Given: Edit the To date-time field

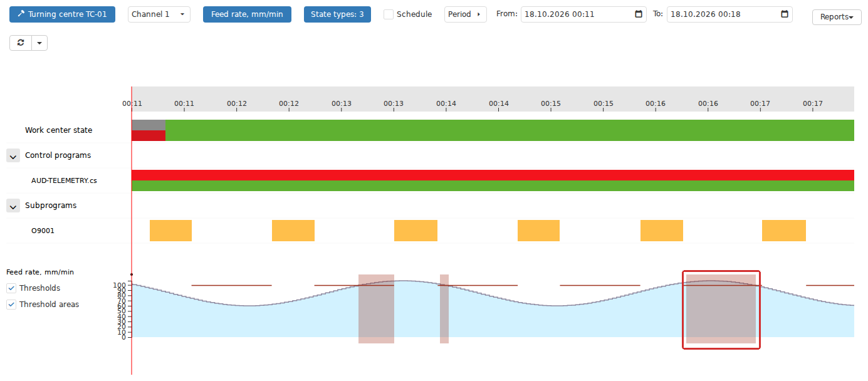Looking at the screenshot, I should pos(729,14).
